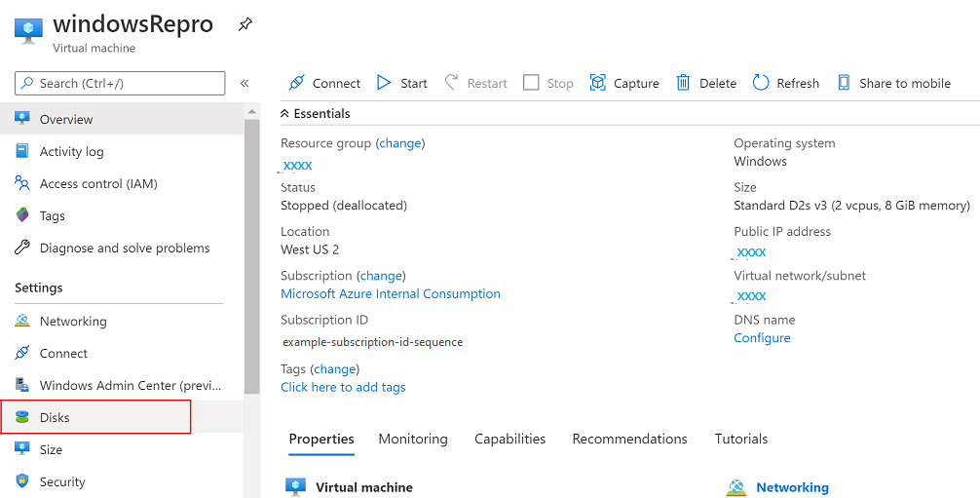
Task: Click the Capture icon in toolbar
Action: pos(598,83)
